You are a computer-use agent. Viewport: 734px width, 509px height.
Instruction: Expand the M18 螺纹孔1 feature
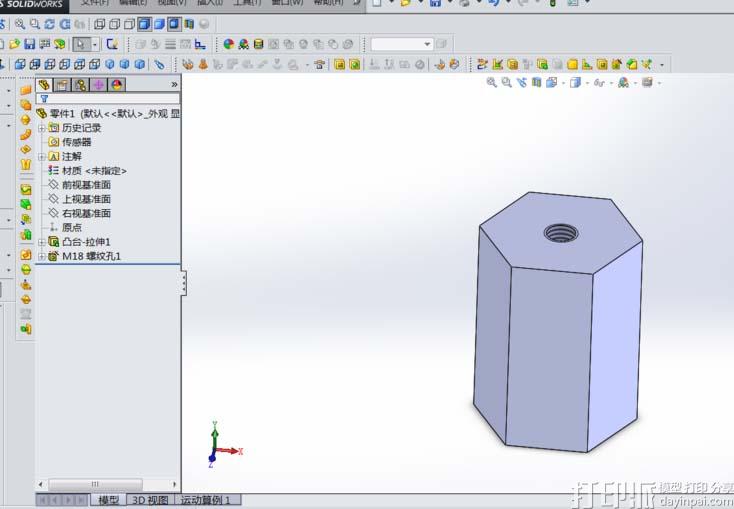point(41,256)
